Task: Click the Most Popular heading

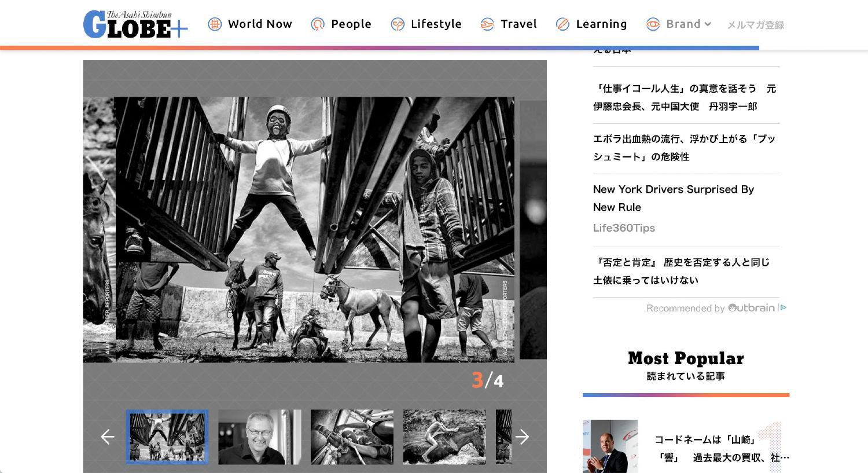Action: click(x=686, y=358)
